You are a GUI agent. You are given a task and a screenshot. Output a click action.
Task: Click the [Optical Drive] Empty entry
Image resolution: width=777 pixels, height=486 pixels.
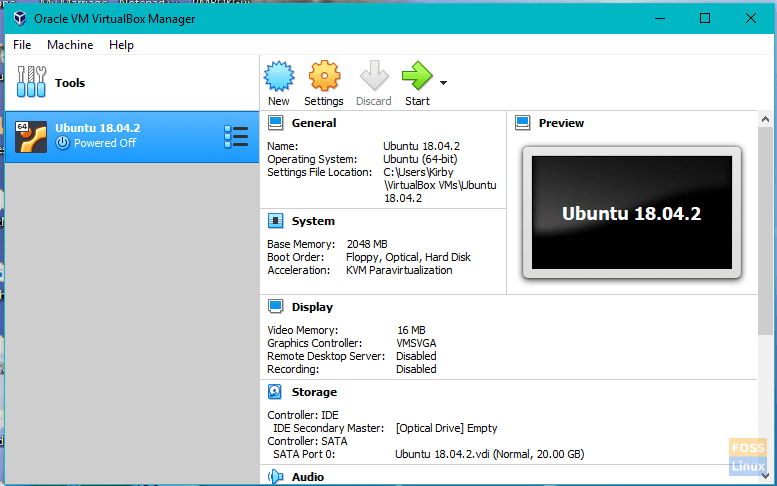446,428
